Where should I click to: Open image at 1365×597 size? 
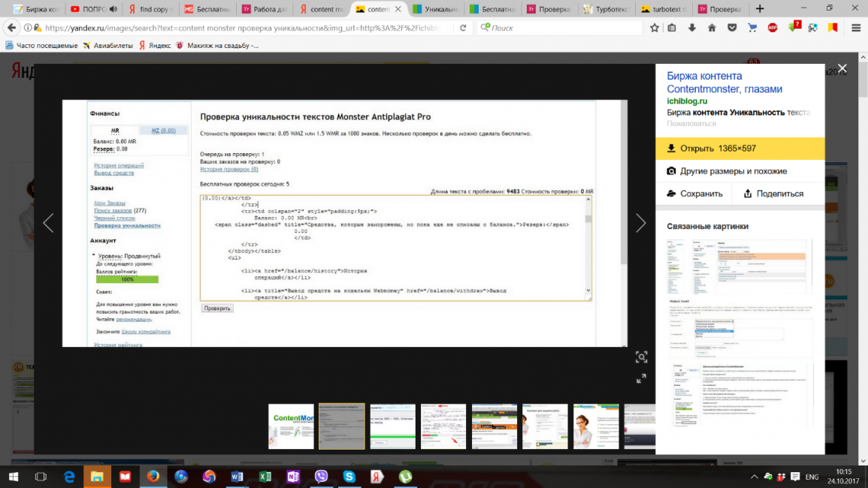point(739,149)
